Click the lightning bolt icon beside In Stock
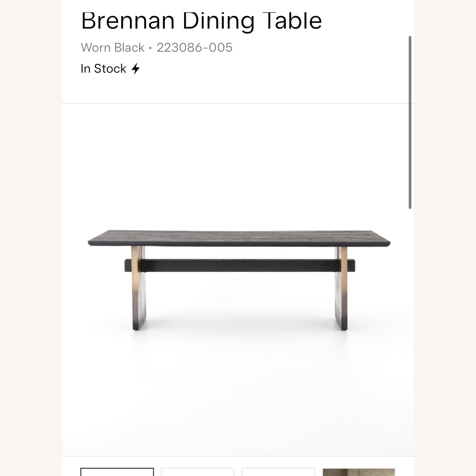The width and height of the screenshot is (476, 476). (136, 69)
